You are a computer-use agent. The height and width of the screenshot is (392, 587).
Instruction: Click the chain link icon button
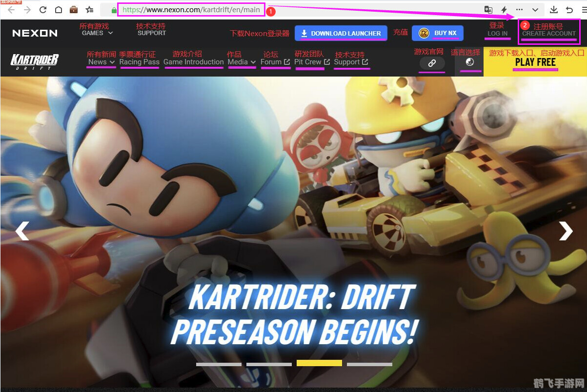pos(432,63)
